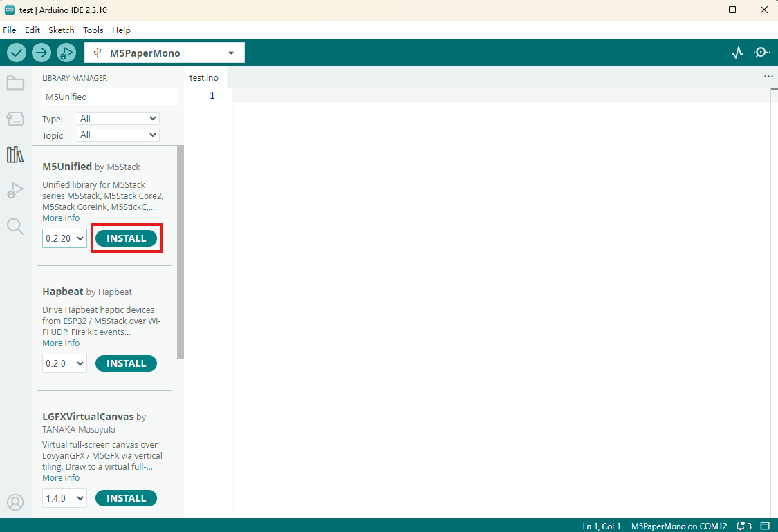This screenshot has height=532, width=778.
Task: Install the LGFXVirtualCanvas library
Action: click(x=126, y=498)
